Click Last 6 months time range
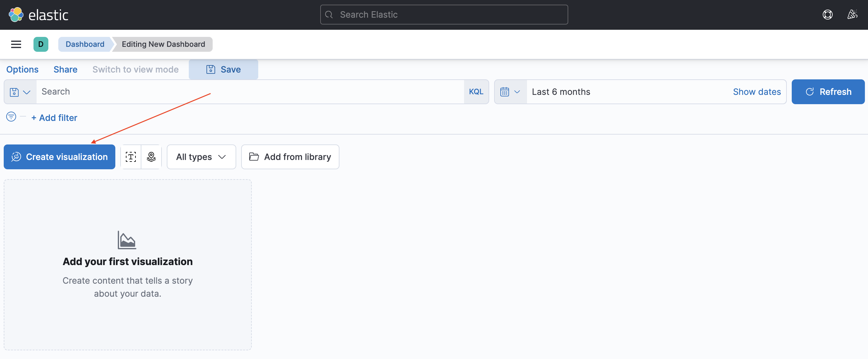Image resolution: width=868 pixels, height=359 pixels. click(561, 92)
